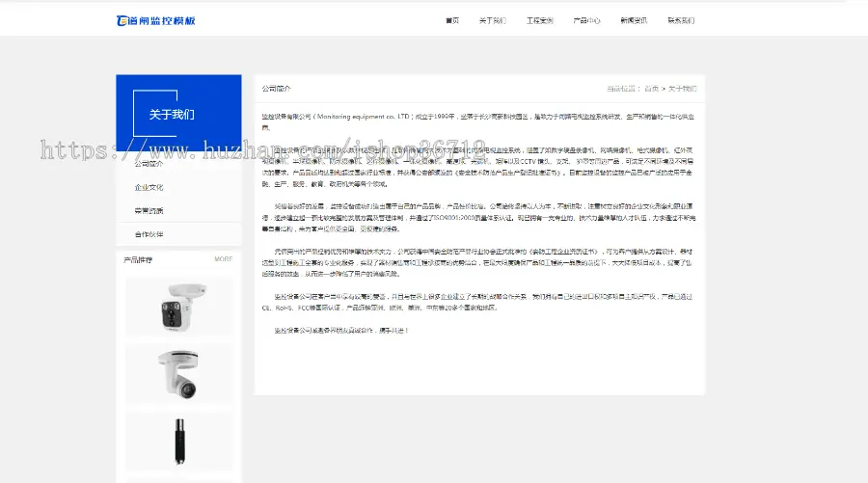Click the paragraph mentioning Monitoring equipment co. LTD

tap(478, 122)
